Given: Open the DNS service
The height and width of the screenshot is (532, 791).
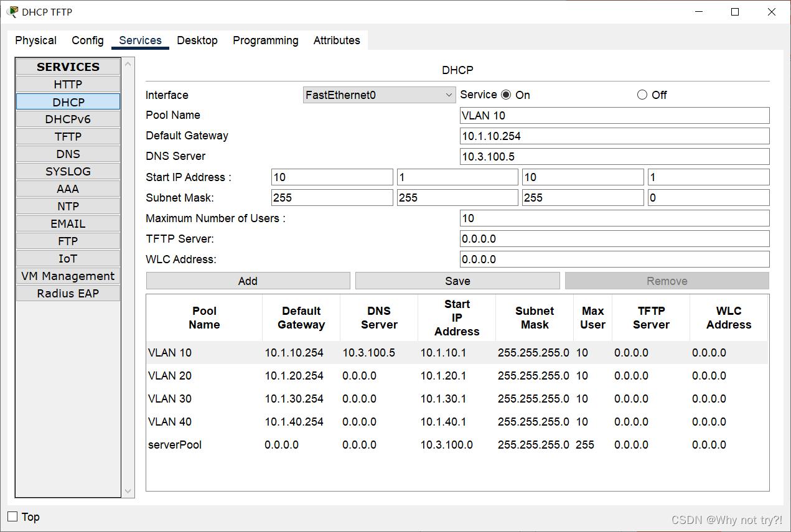Looking at the screenshot, I should 68,154.
